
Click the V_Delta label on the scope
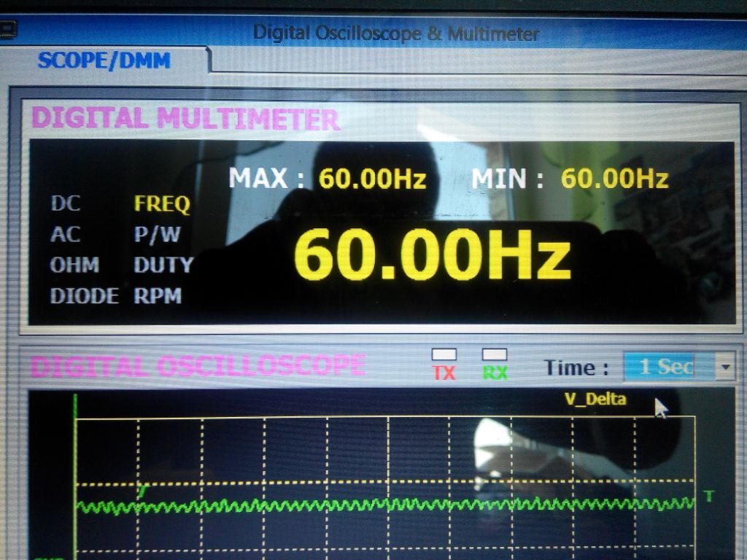pyautogui.click(x=595, y=399)
